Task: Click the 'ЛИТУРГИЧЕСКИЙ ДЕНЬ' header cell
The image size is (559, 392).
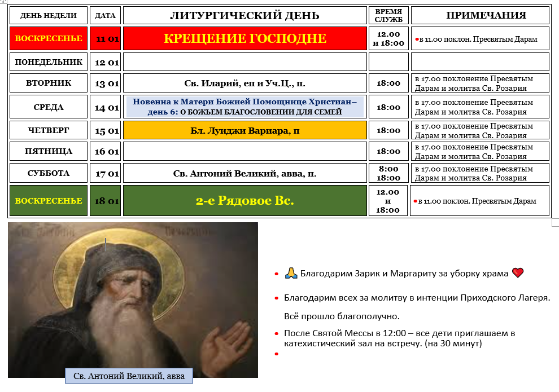Action: point(244,16)
